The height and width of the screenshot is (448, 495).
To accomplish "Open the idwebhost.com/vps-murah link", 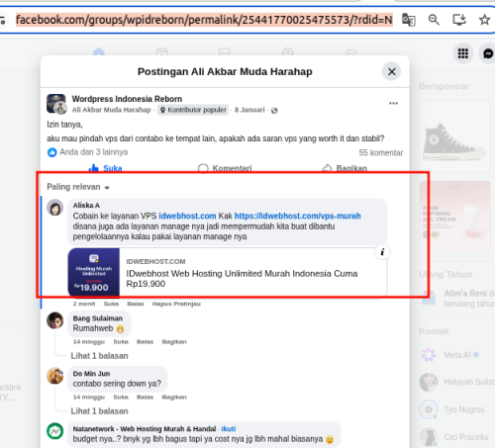I will pos(297,216).
